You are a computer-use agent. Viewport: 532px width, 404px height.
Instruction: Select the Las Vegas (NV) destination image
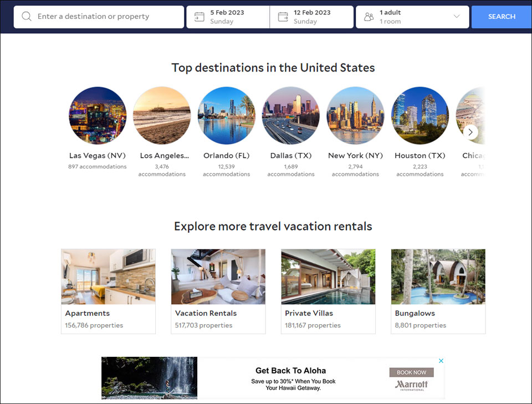98,115
